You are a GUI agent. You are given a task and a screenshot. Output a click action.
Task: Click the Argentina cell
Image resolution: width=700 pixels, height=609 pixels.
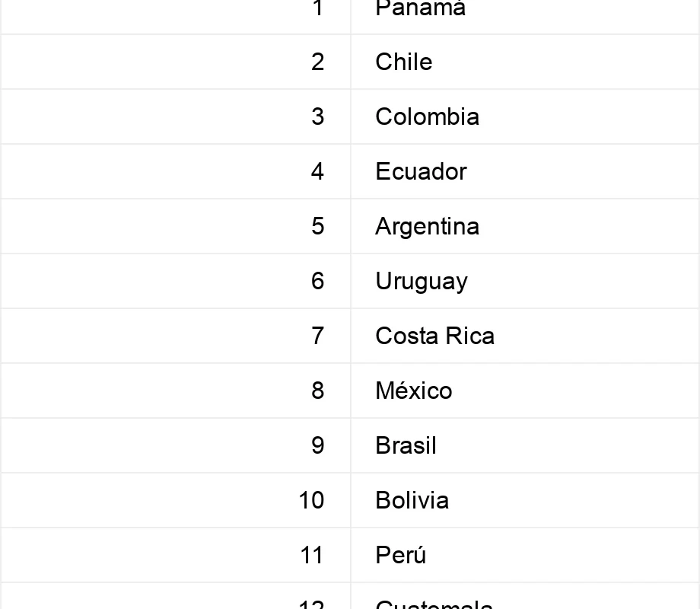point(525,226)
